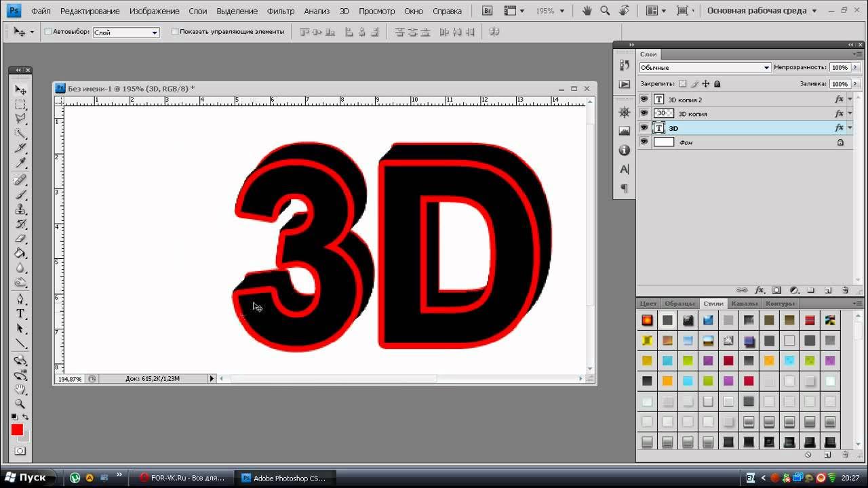Toggle visibility of the '3D' layer
The image size is (868, 488).
coord(644,127)
